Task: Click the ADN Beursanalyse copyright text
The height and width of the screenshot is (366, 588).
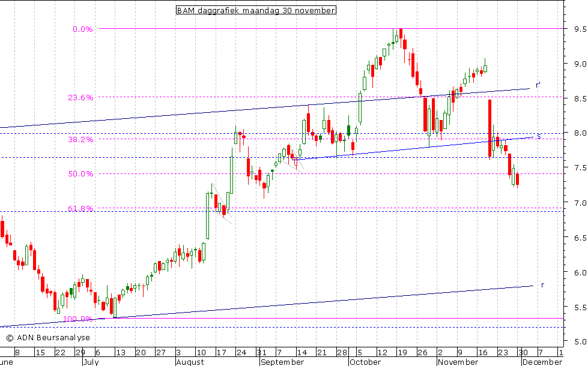Action: coord(48,338)
